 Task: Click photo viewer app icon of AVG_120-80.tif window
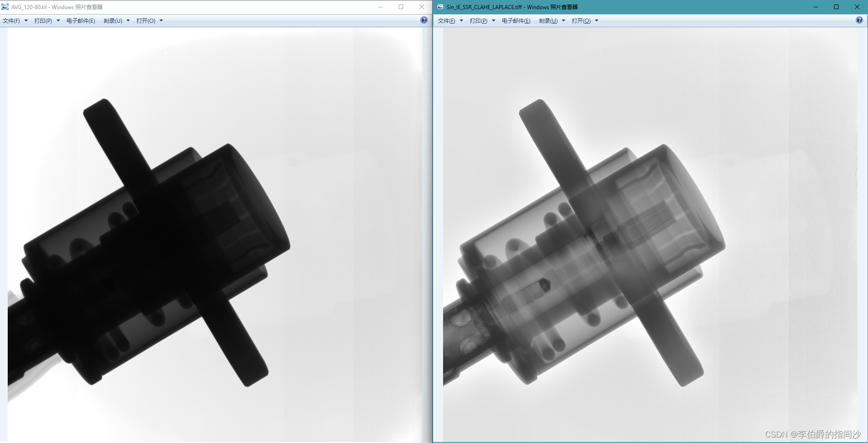5,7
